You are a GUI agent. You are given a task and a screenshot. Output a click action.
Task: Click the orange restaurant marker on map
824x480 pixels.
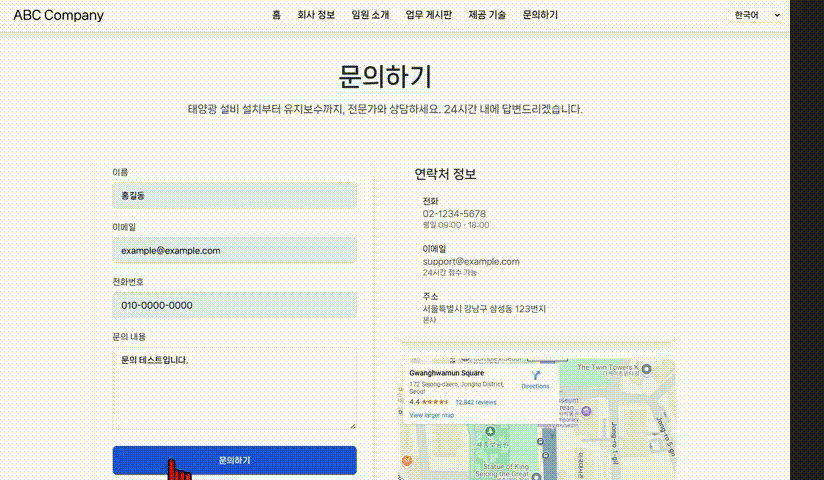pos(407,461)
